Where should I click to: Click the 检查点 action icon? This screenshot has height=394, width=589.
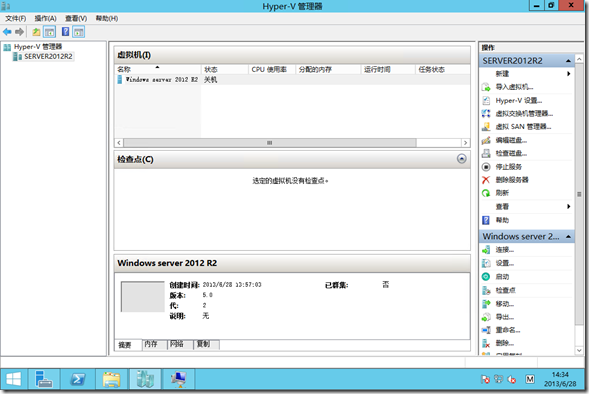click(486, 290)
